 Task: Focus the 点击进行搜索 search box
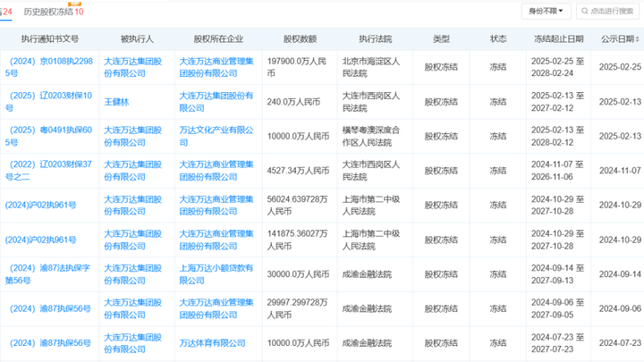tap(608, 11)
